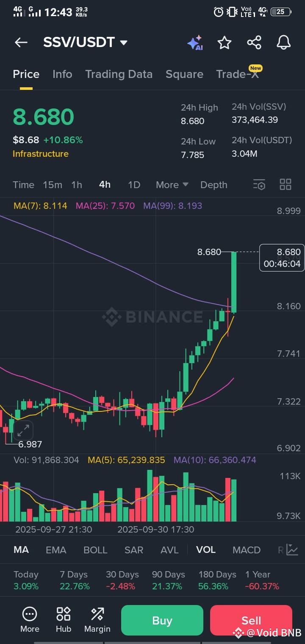
Task: Tap the 180 Days 56.36% performance
Action: [217, 580]
